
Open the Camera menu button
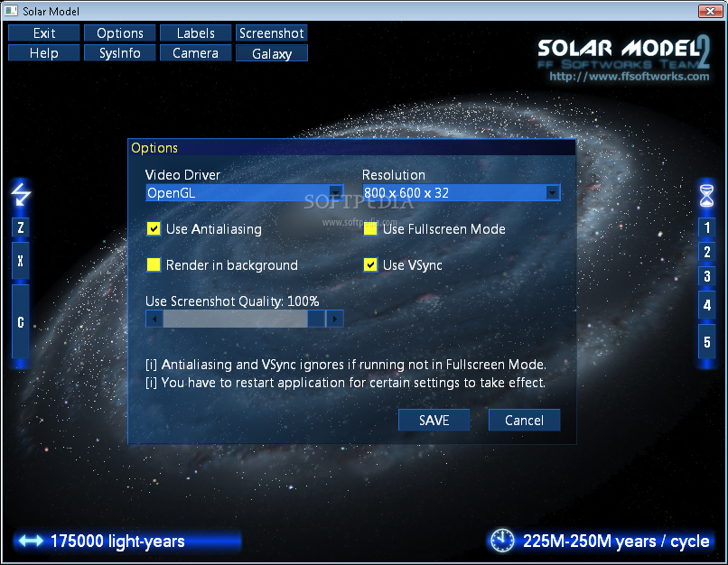195,53
